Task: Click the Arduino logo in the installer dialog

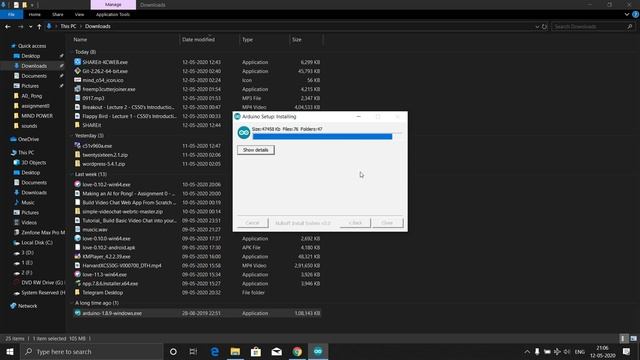Action: click(244, 133)
